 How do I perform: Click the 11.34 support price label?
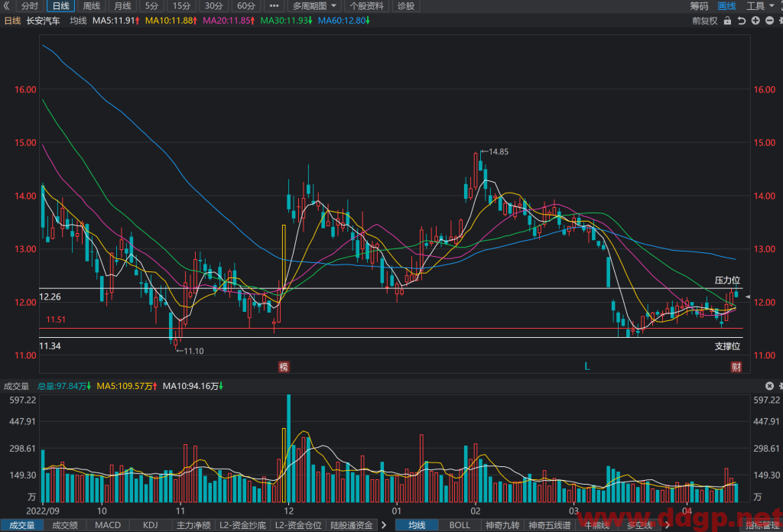(x=50, y=345)
